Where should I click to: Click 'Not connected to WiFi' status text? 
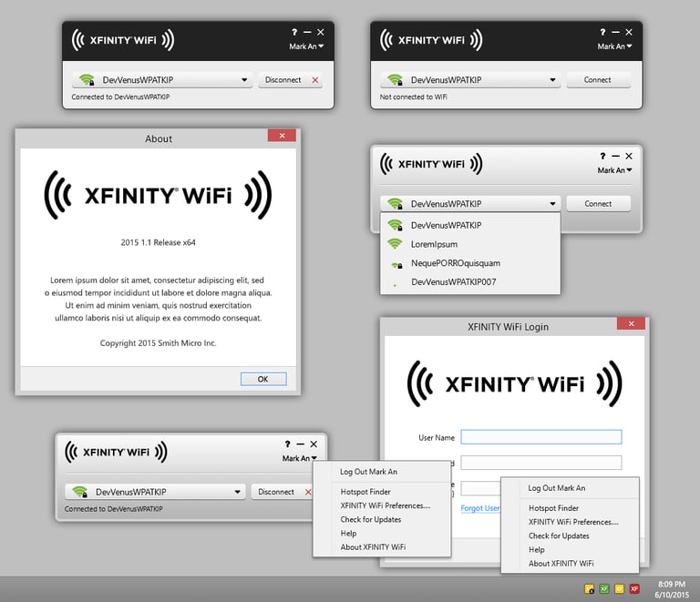(414, 97)
